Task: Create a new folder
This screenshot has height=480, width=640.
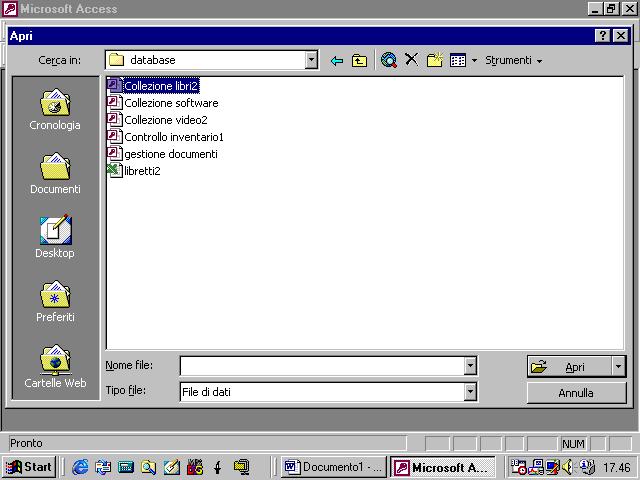Action: coord(434,60)
